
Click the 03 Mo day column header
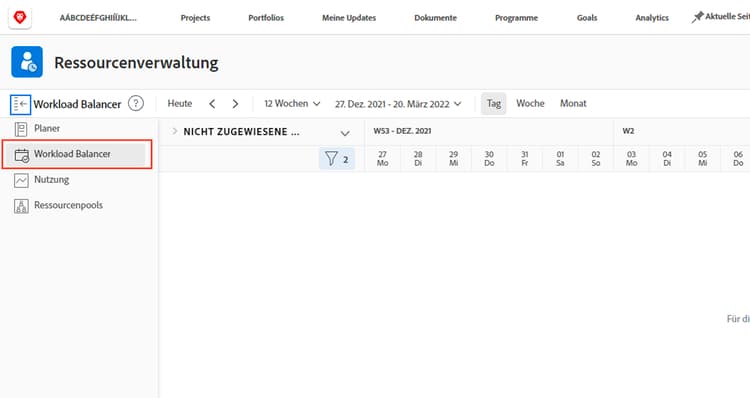tap(631, 159)
